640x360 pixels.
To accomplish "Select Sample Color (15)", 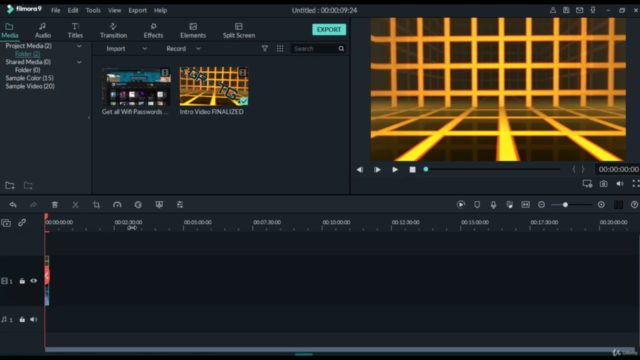I will (x=29, y=78).
